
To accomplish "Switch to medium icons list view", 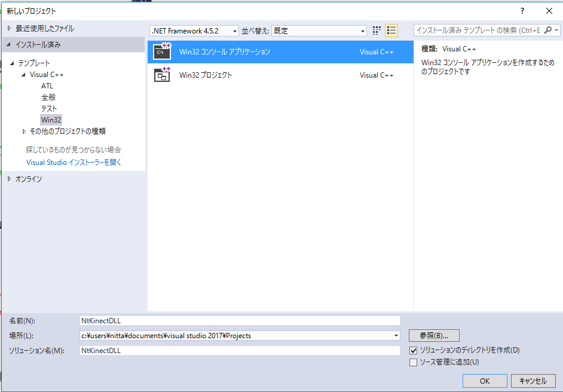I will click(x=391, y=30).
